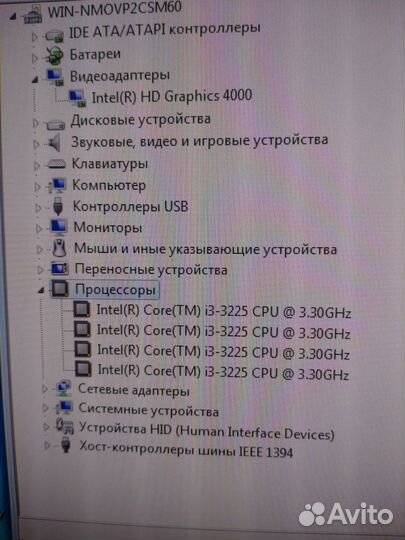The height and width of the screenshot is (540, 405).
Task: Expand the Дисковые устройства category
Action: [36, 123]
